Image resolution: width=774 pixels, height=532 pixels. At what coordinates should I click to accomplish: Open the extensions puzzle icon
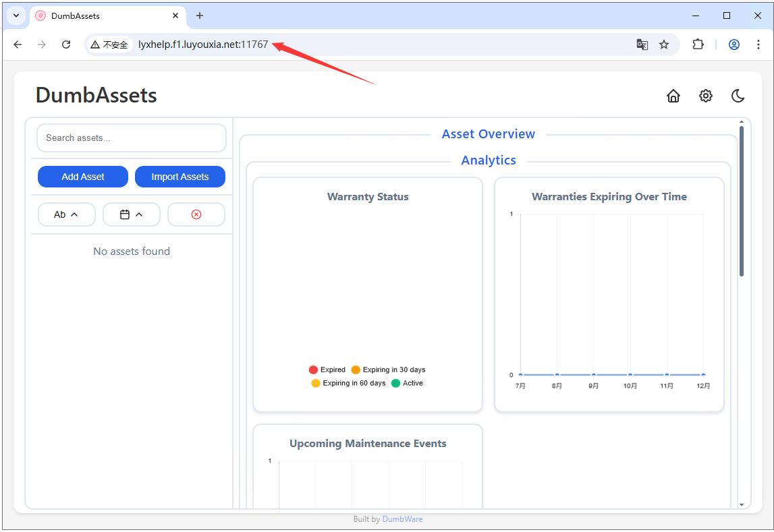pyautogui.click(x=698, y=45)
